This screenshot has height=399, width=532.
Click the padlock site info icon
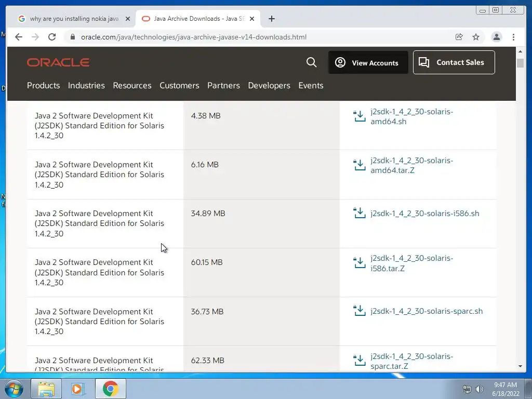[x=73, y=37]
